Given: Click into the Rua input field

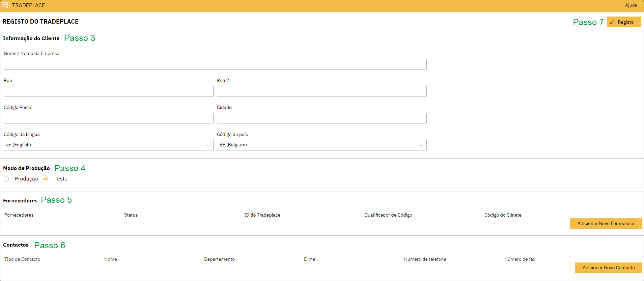Looking at the screenshot, I should pyautogui.click(x=109, y=91).
